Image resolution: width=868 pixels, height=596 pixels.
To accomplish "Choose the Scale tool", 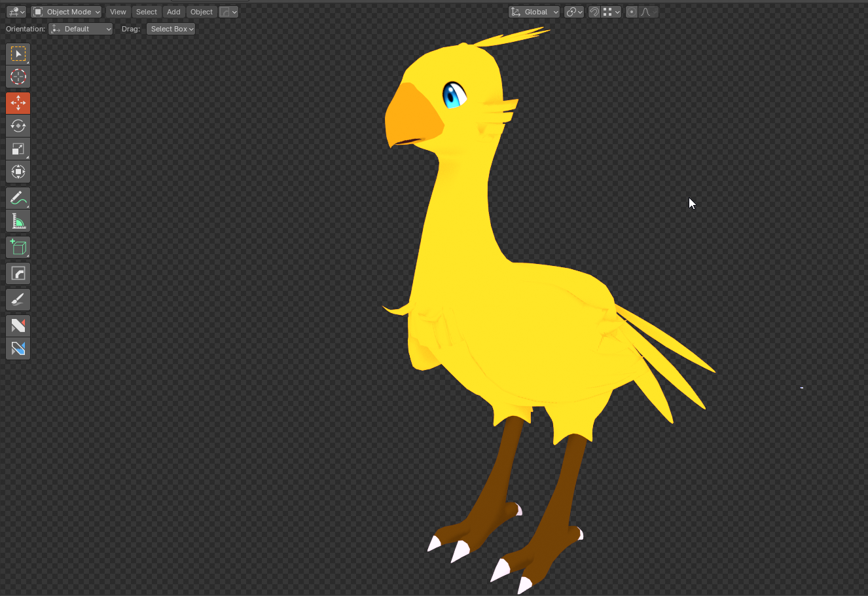I will [x=18, y=149].
